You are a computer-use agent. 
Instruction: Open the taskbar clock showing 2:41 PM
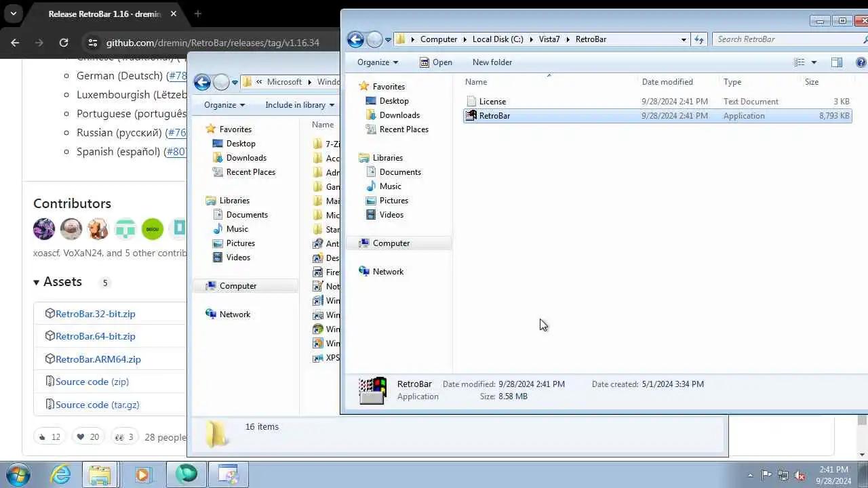pos(833,475)
